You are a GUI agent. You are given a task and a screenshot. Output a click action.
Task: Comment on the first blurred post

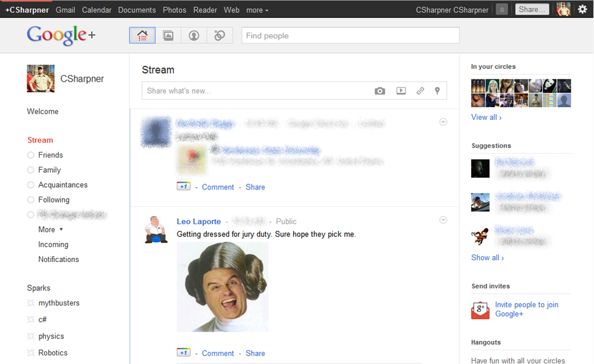(218, 187)
